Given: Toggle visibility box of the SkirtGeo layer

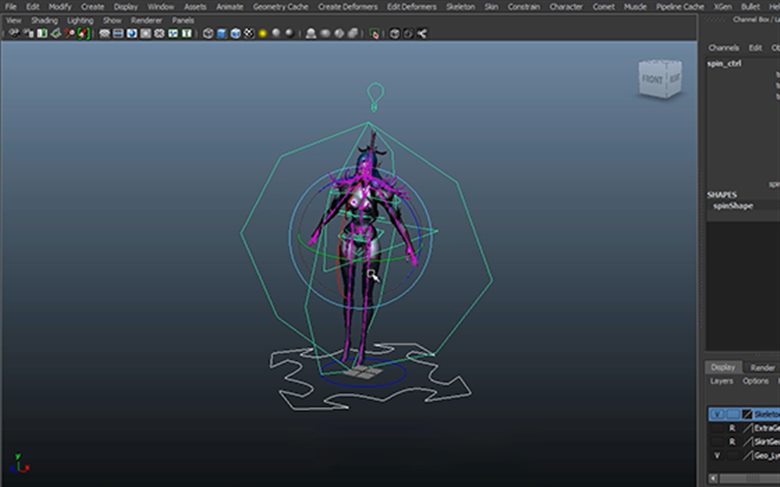Looking at the screenshot, I should pyautogui.click(x=717, y=441).
